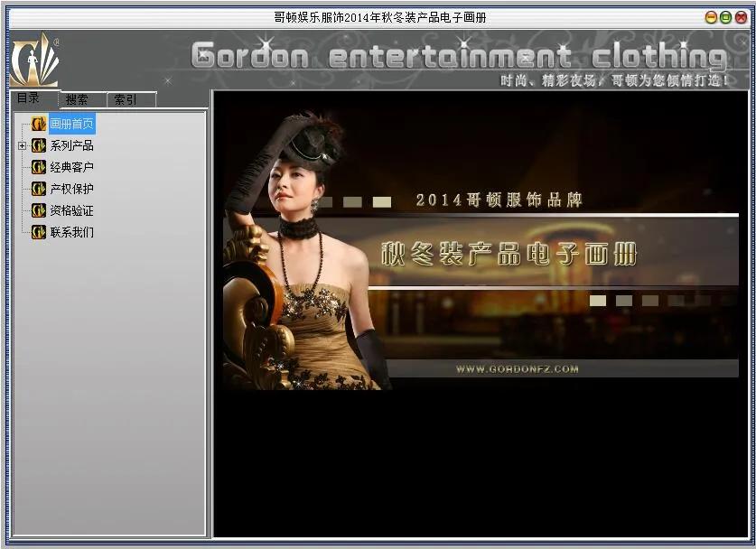Maximize the window with the green button
The image size is (756, 549).
(725, 18)
